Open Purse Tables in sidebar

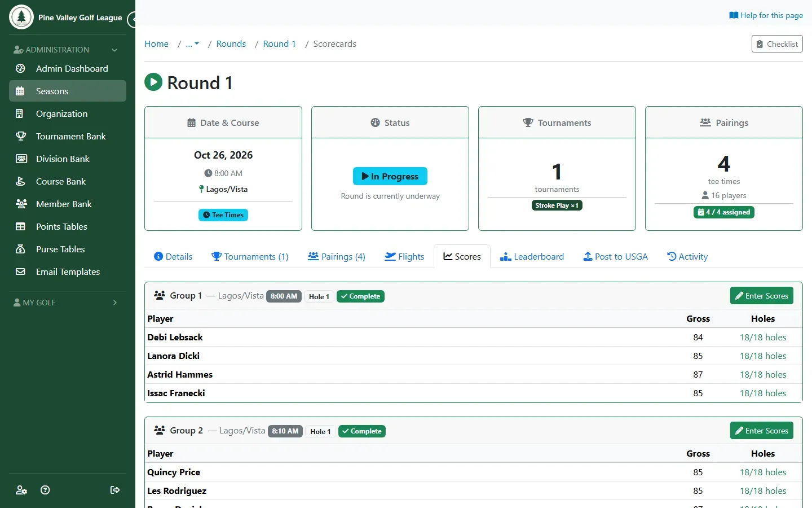tap(68, 249)
